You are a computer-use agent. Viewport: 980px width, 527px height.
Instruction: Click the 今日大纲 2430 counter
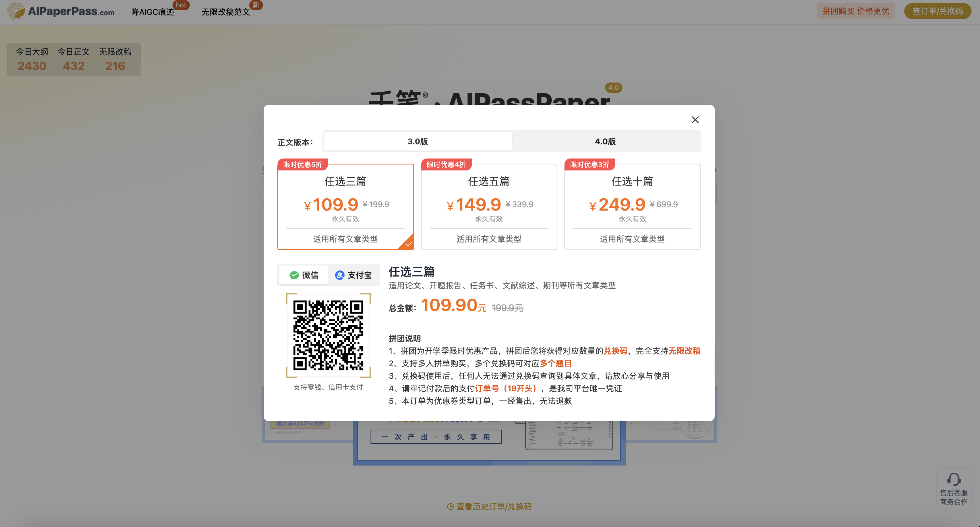[x=32, y=59]
